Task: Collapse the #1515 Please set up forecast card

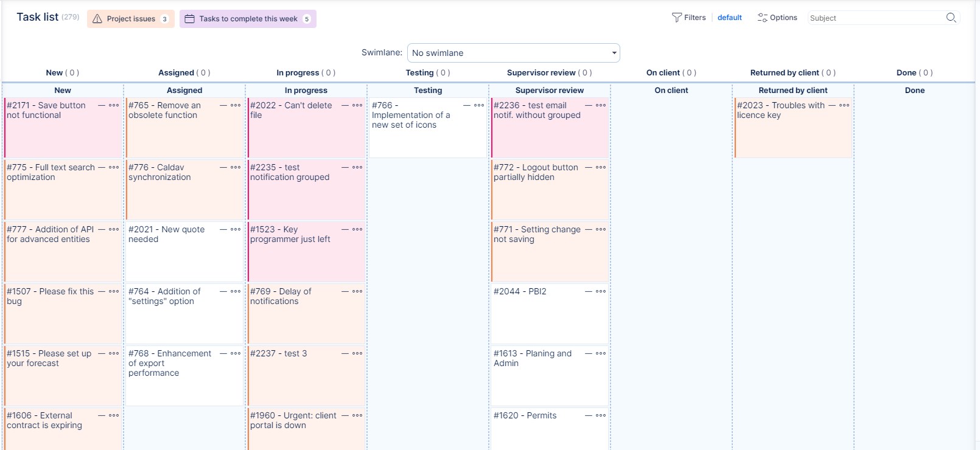Action: coord(102,353)
